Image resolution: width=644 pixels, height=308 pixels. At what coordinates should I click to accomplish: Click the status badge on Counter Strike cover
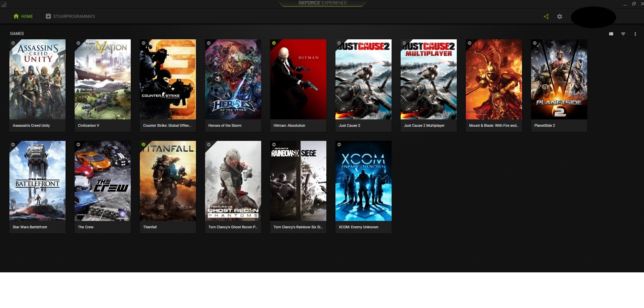click(144, 43)
